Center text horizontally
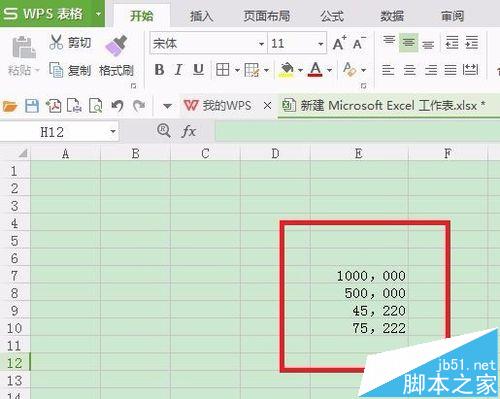The height and width of the screenshot is (399, 500). click(410, 70)
